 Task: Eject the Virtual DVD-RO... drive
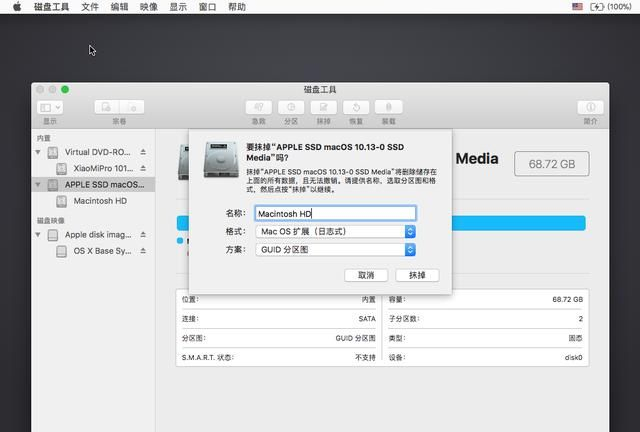click(x=143, y=152)
